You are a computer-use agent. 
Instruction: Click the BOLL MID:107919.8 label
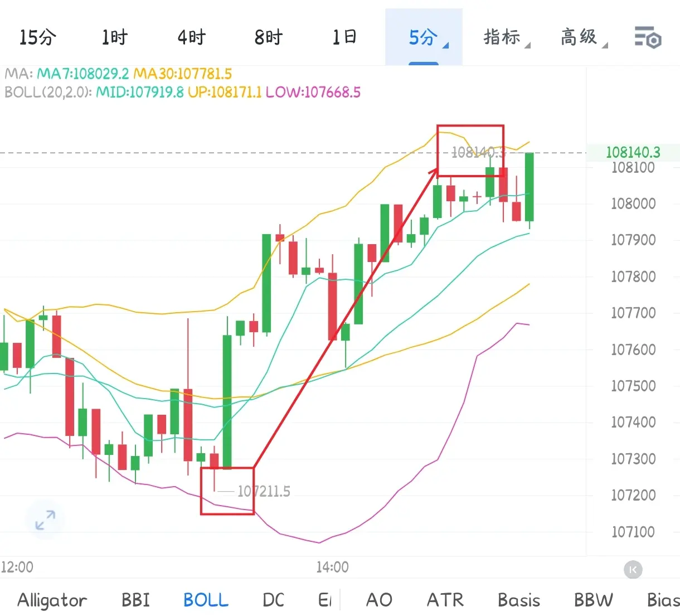coord(140,92)
